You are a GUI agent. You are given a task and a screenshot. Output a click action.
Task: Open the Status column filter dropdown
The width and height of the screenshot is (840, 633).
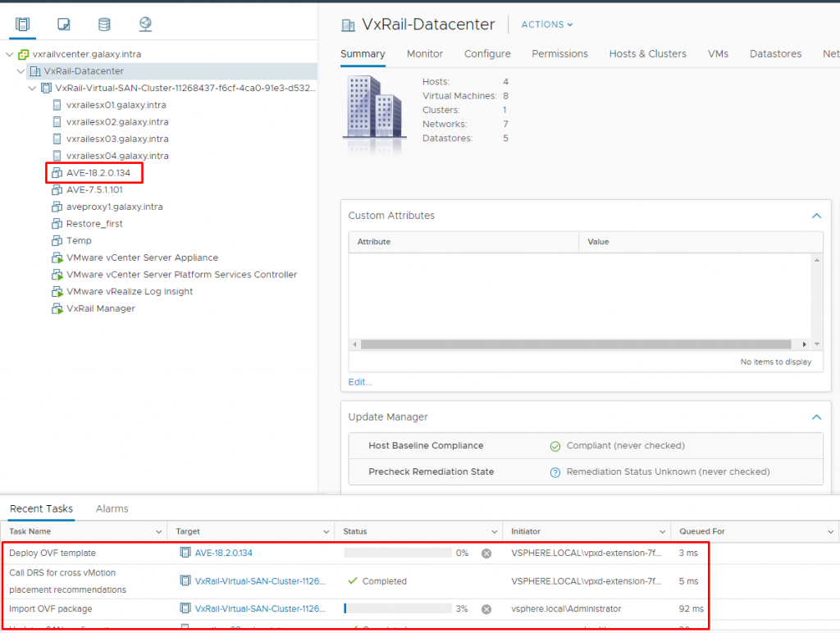point(495,532)
